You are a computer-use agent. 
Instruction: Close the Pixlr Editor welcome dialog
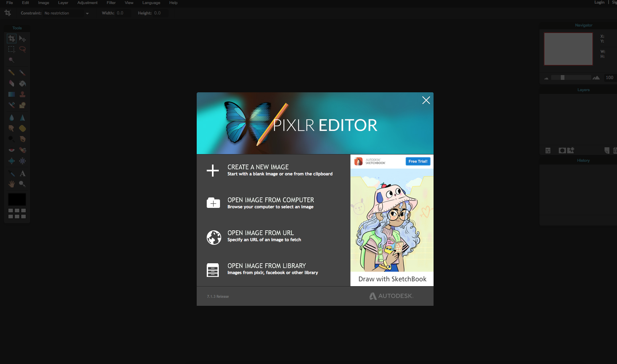[x=426, y=100]
